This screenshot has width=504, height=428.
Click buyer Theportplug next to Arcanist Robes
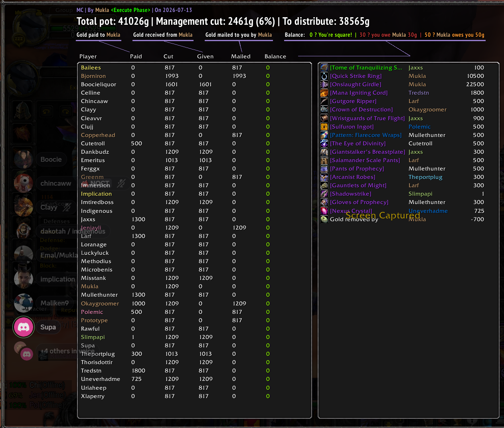point(425,177)
